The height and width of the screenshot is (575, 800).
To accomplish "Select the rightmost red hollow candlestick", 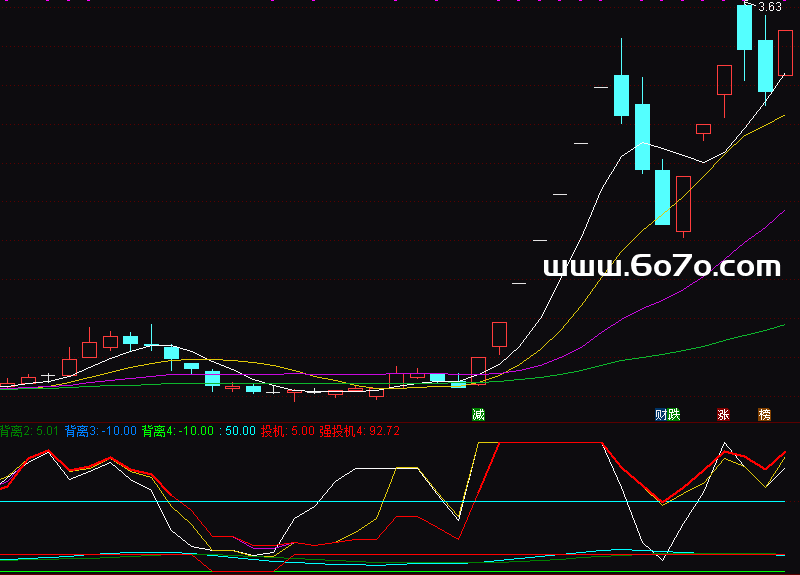I will tap(785, 52).
